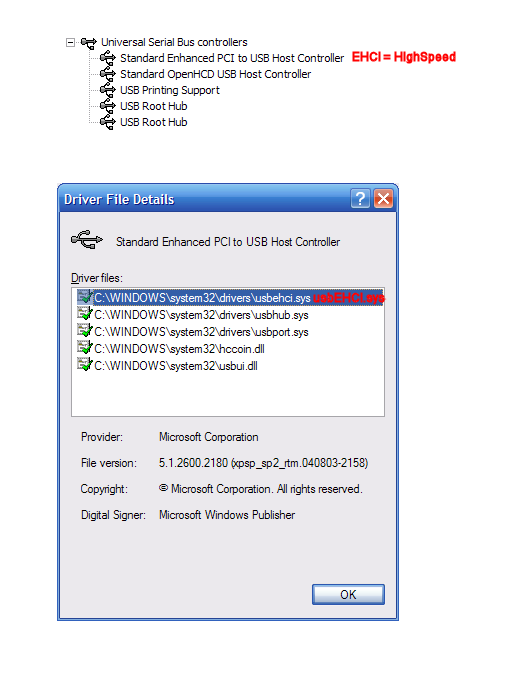The width and height of the screenshot is (513, 680).
Task: Select the usbhub.sys driver file
Action: (201, 315)
